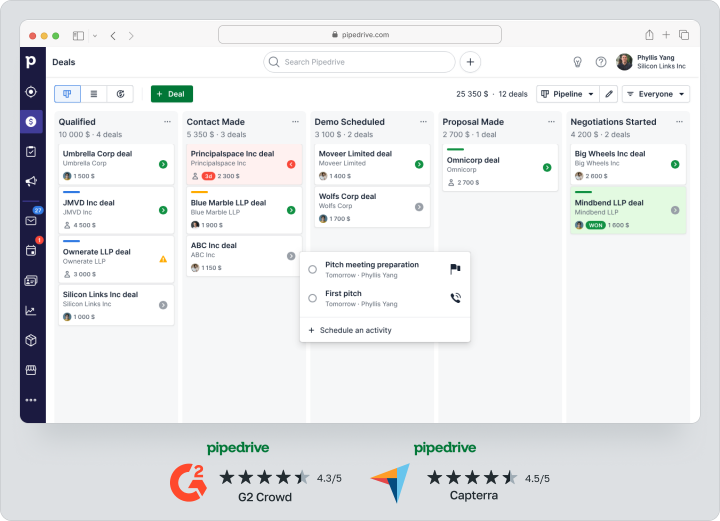Open the Deals dollar icon in sidebar
The width and height of the screenshot is (720, 521).
click(31, 122)
